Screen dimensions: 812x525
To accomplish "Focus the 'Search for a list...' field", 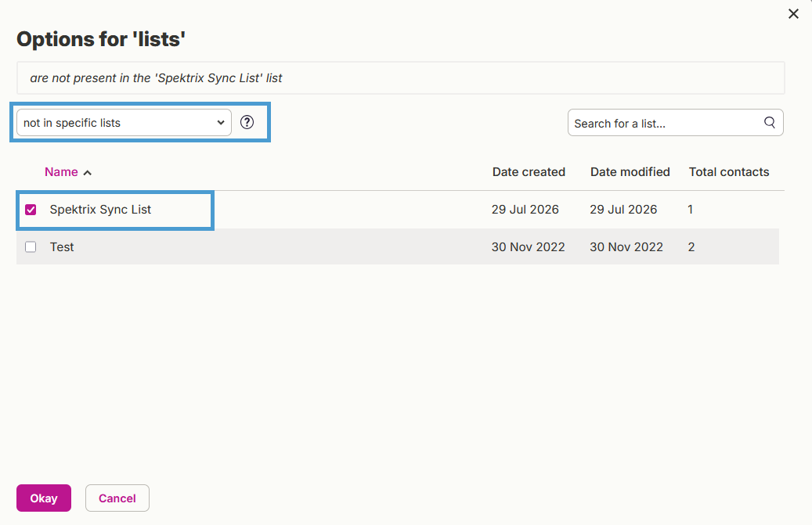I will pos(675,123).
